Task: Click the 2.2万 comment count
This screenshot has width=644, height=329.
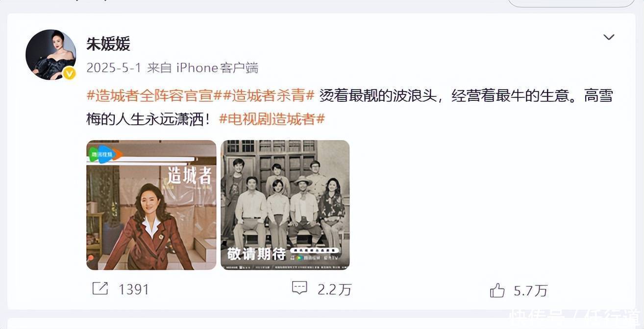Action: tap(335, 289)
